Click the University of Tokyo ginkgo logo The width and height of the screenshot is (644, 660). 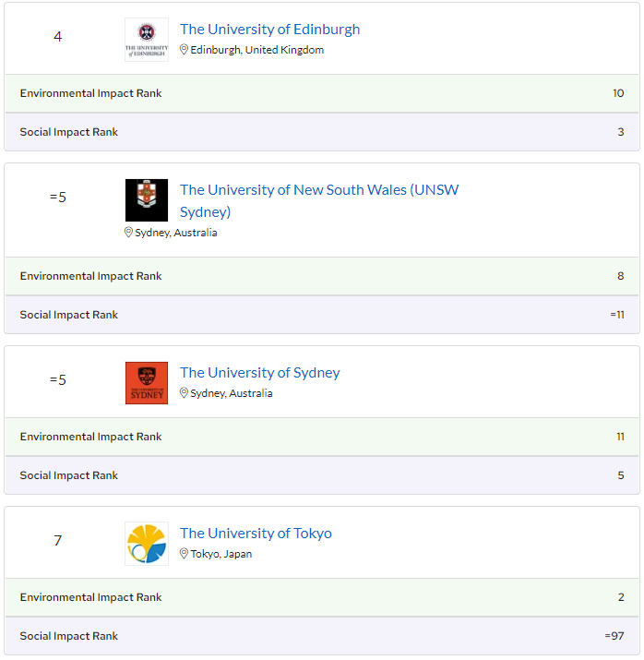pyautogui.click(x=147, y=544)
